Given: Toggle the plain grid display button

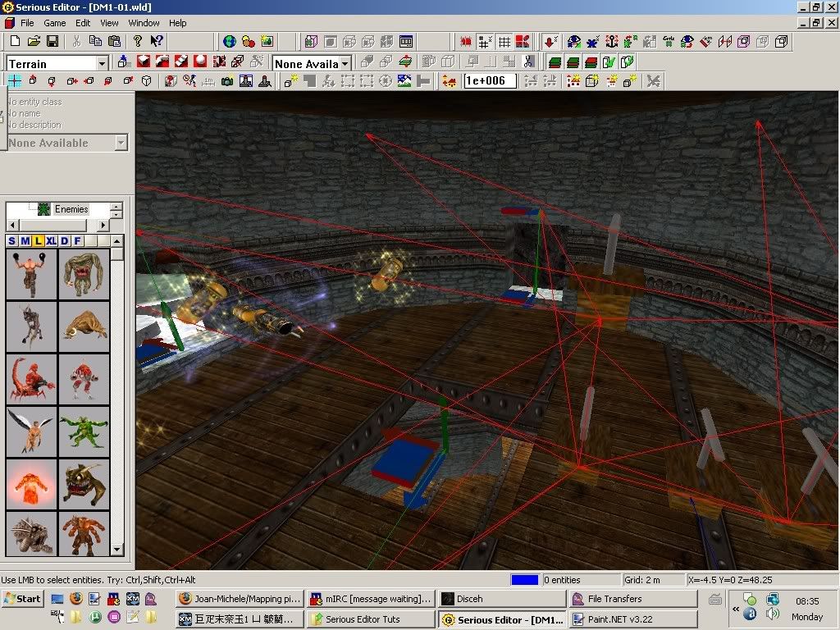Looking at the screenshot, I should (x=504, y=41).
